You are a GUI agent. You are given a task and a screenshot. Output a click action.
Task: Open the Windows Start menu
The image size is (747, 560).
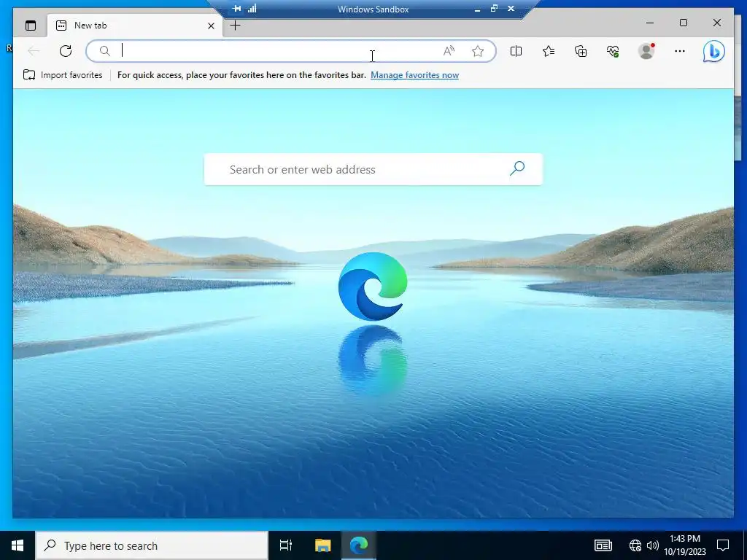click(x=18, y=545)
